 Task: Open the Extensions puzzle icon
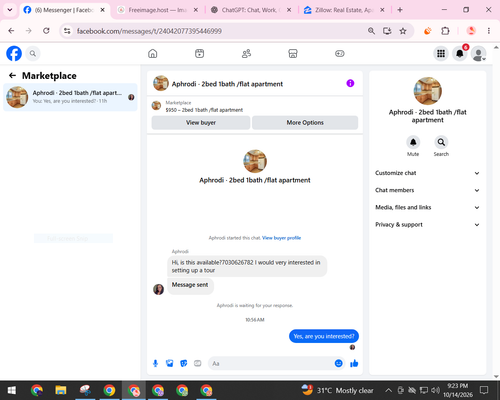tap(445, 31)
